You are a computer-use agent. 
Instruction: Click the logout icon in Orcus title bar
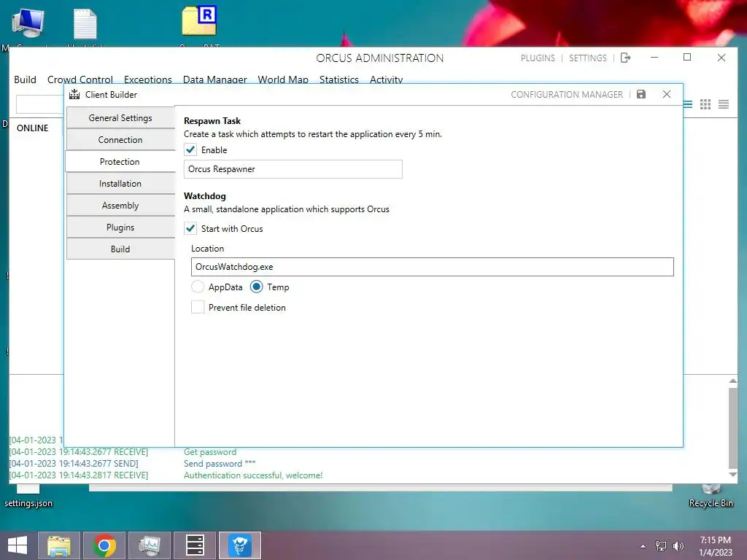625,58
